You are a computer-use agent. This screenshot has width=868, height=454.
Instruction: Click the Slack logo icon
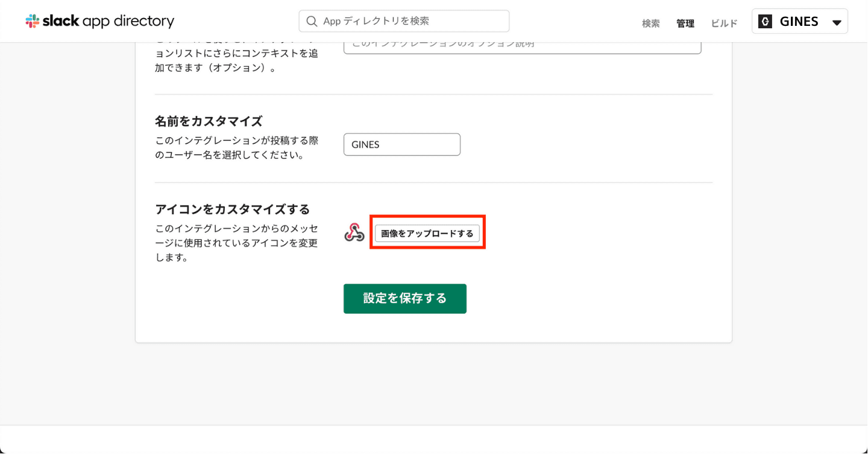pyautogui.click(x=33, y=21)
